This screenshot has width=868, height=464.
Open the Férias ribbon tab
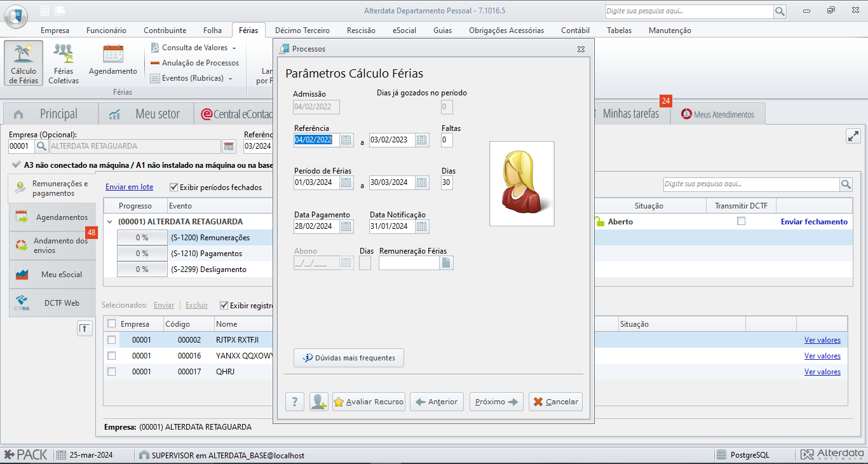point(248,30)
